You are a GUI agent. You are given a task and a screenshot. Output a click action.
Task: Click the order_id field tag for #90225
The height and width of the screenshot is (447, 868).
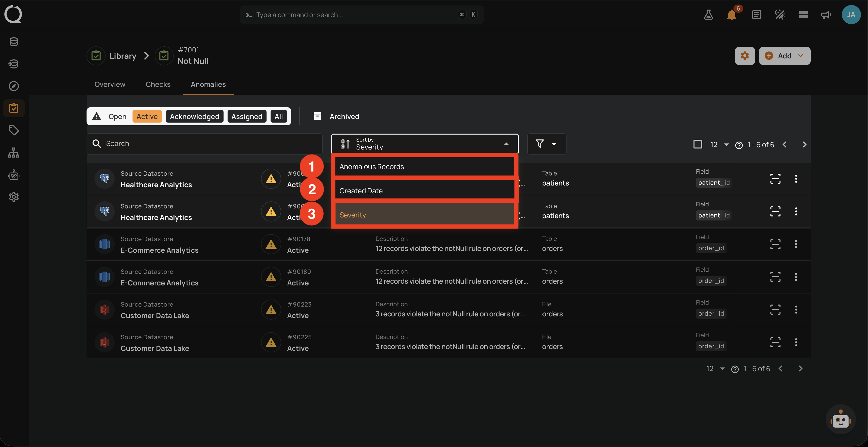(711, 346)
